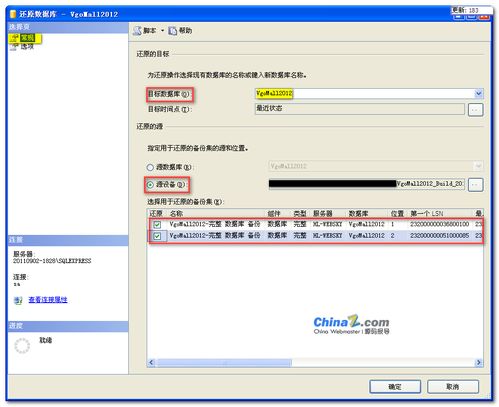Select the source device radio button
This screenshot has height=407, width=499.
(x=150, y=184)
